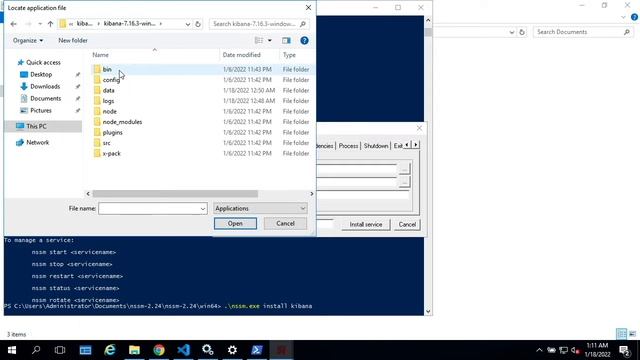This screenshot has width=640, height=360.
Task: Go back in Locate application file dialog
Action: 13,24
